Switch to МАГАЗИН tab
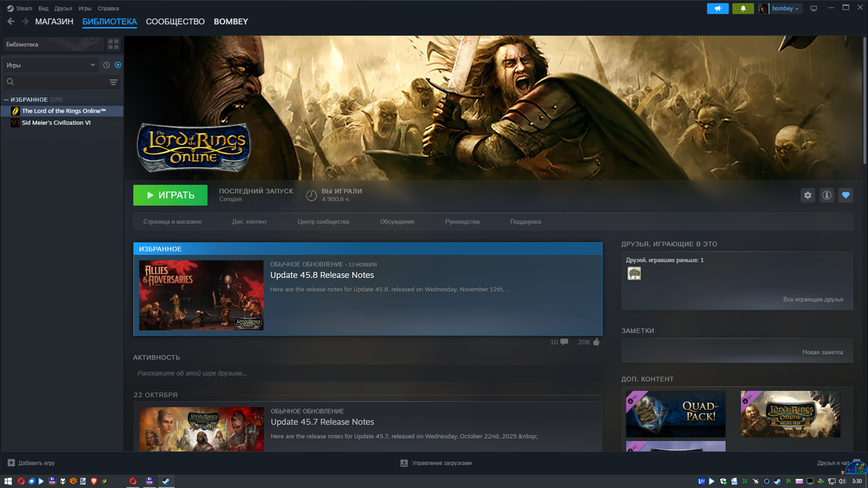This screenshot has width=868, height=488. [54, 22]
